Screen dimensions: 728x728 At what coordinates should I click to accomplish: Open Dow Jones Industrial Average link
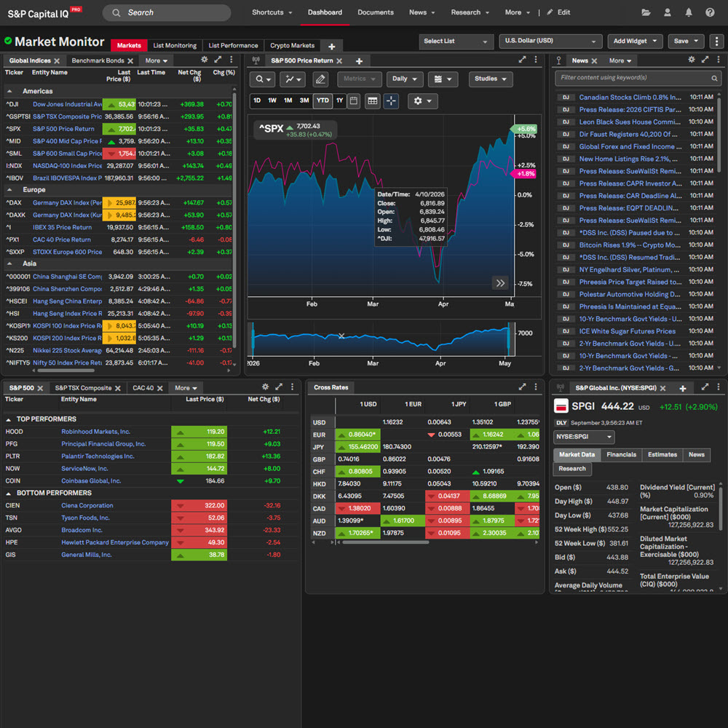pos(67,104)
